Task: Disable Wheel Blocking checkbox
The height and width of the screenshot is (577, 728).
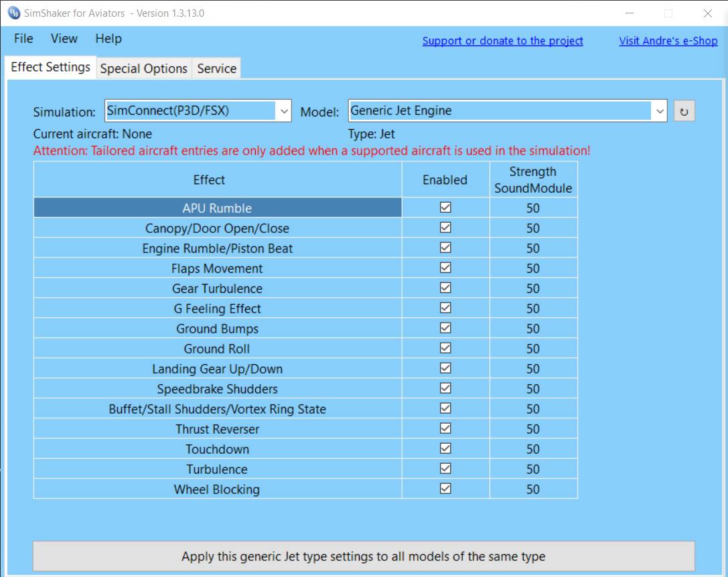Action: click(x=445, y=489)
